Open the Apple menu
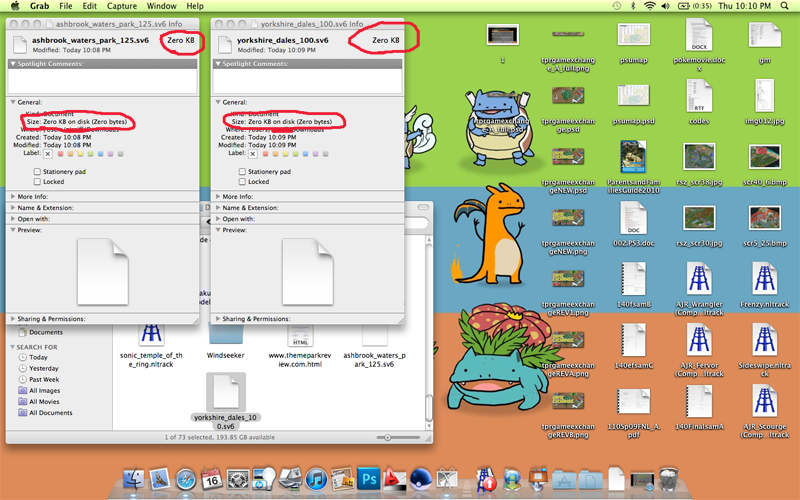The image size is (800, 500). click(x=15, y=6)
